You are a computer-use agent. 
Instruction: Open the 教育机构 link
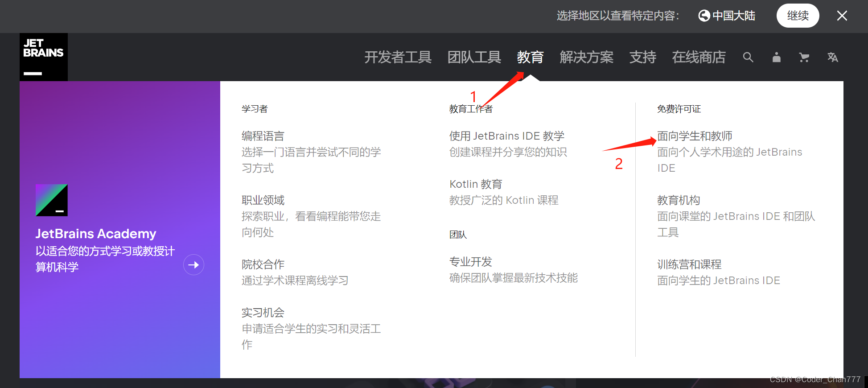click(679, 200)
